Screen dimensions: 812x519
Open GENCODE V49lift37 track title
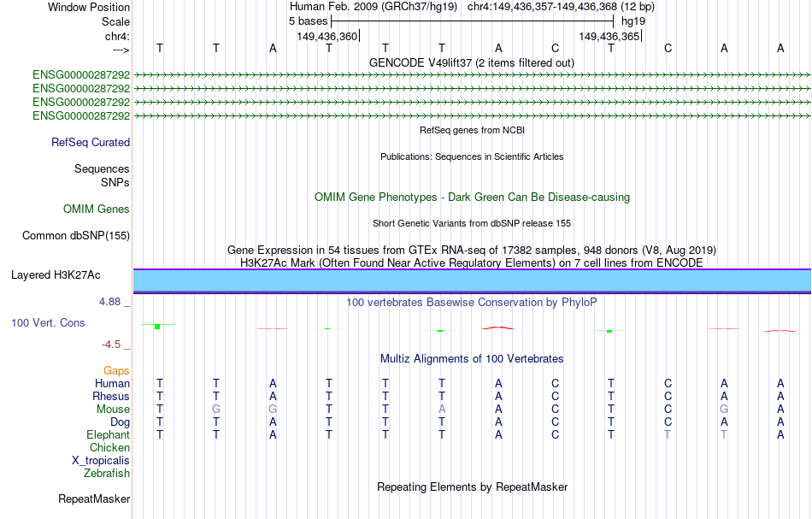pos(471,62)
